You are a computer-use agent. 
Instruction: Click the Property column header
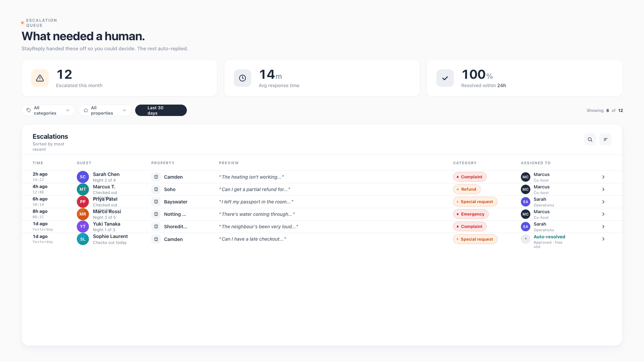163,163
